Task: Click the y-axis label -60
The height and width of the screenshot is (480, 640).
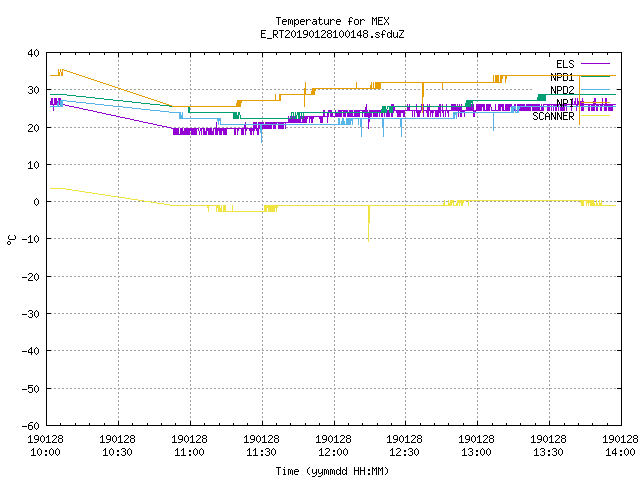Action: tap(31, 426)
